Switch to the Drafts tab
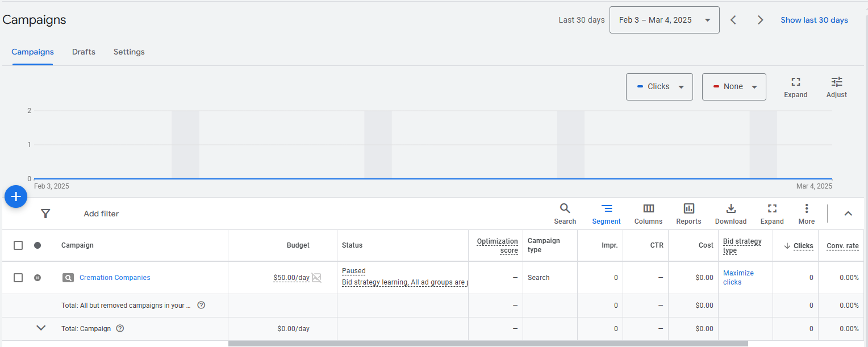This screenshot has height=347, width=868. pos(84,52)
